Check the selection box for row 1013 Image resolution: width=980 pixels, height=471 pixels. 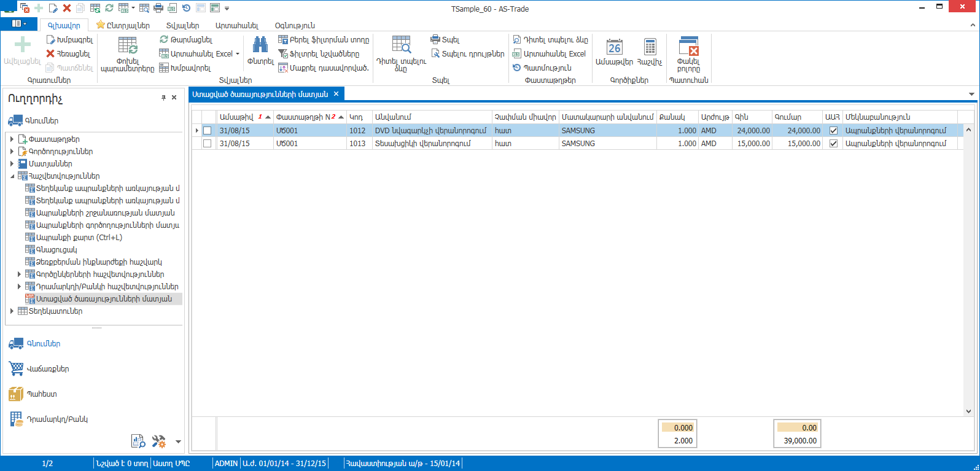coord(207,144)
